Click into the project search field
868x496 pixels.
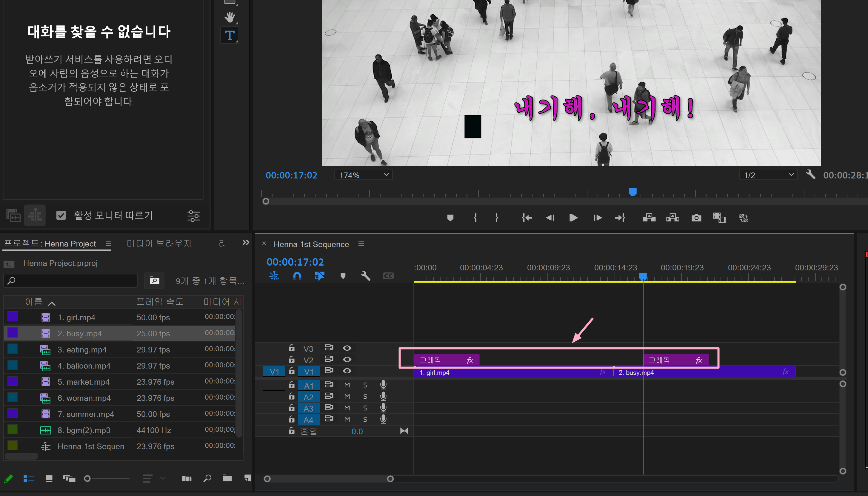[70, 281]
